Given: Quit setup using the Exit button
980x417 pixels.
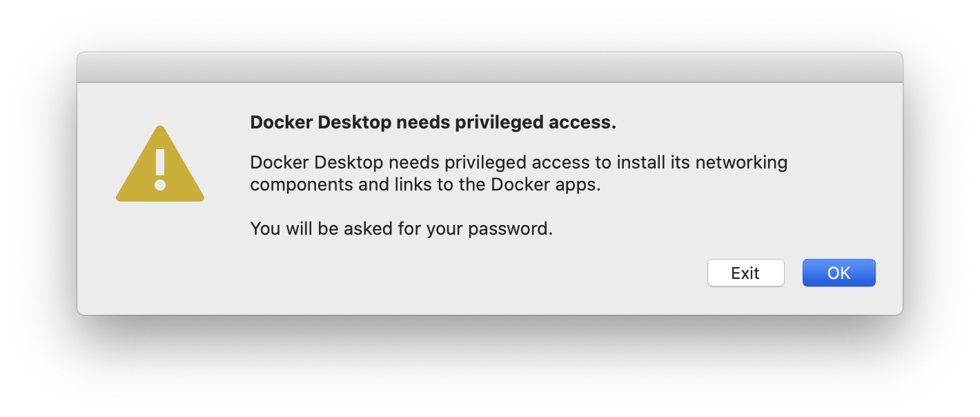Looking at the screenshot, I should coord(745,273).
